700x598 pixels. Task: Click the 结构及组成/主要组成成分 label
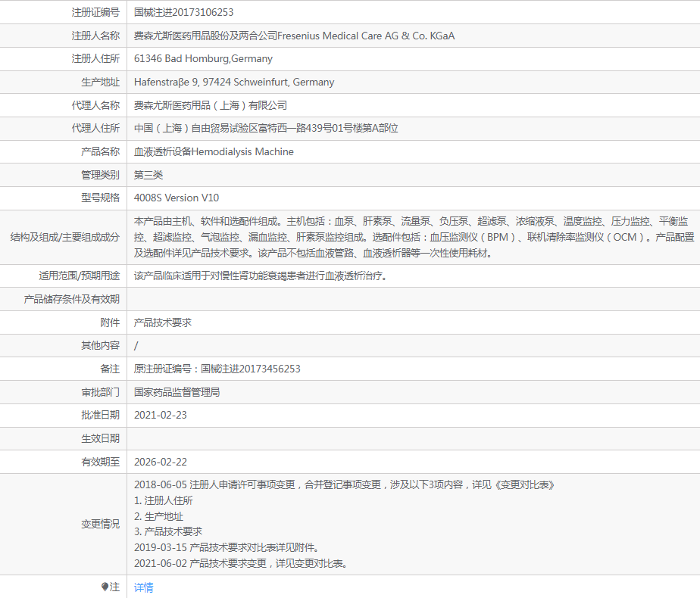click(x=64, y=237)
